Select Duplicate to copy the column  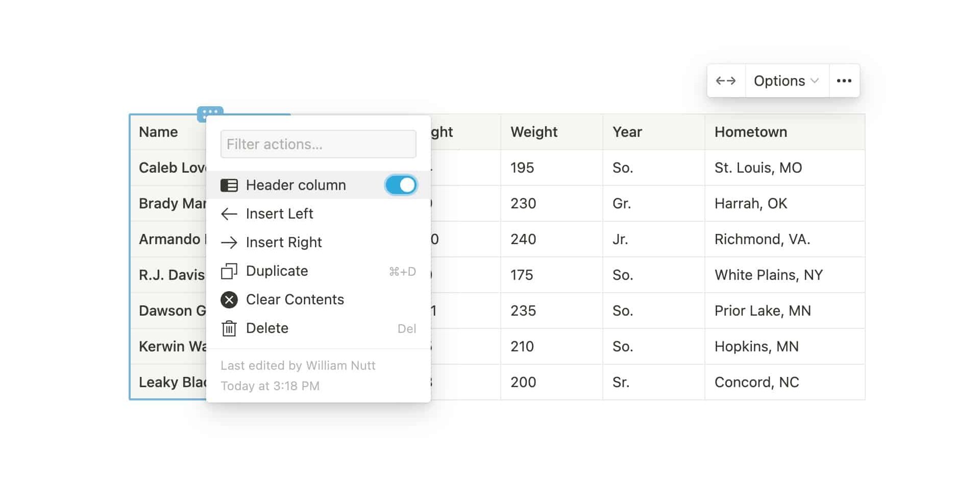(277, 271)
